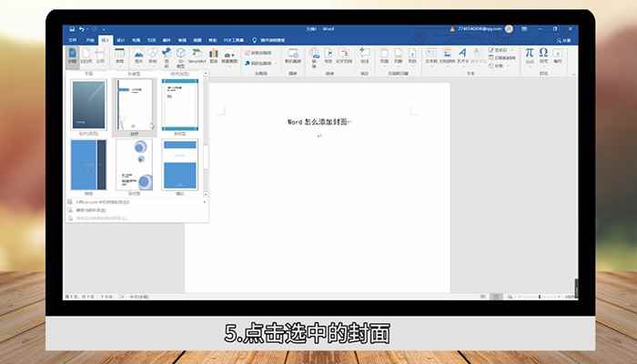Viewport: 637px width, 364px height.
Task: Click the zoom percentage at status bar end
Action: click(571, 297)
